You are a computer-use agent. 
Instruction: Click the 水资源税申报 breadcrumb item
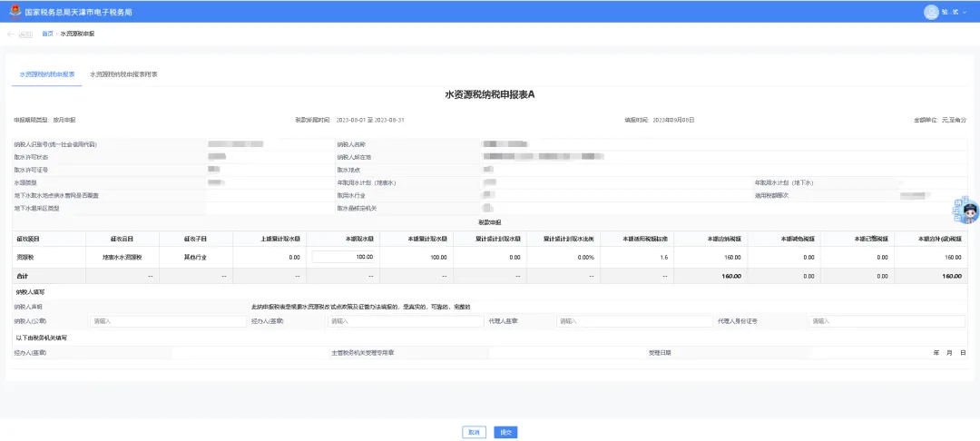[x=77, y=34]
